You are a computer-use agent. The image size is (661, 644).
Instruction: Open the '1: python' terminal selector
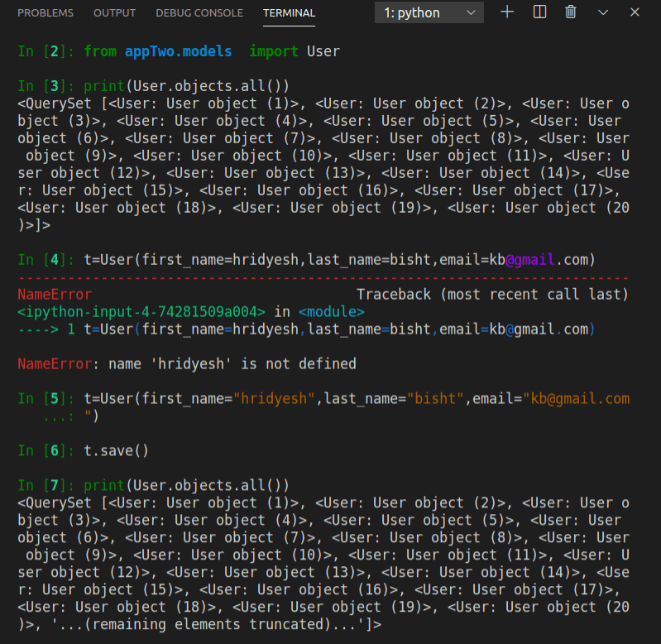pos(429,12)
